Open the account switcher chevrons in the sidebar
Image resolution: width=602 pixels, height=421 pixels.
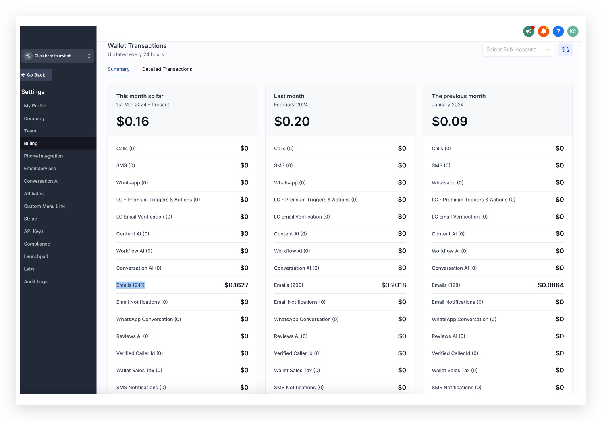89,56
